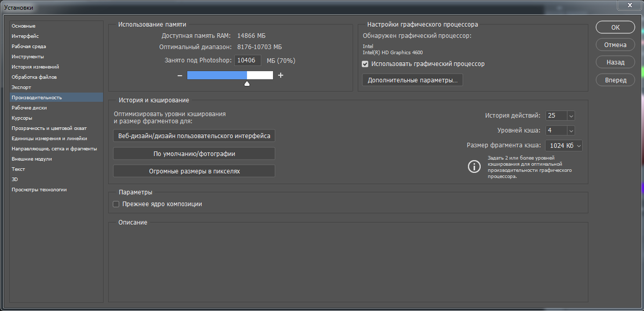The image size is (644, 311).
Task: Click the Вперед button
Action: click(x=616, y=80)
